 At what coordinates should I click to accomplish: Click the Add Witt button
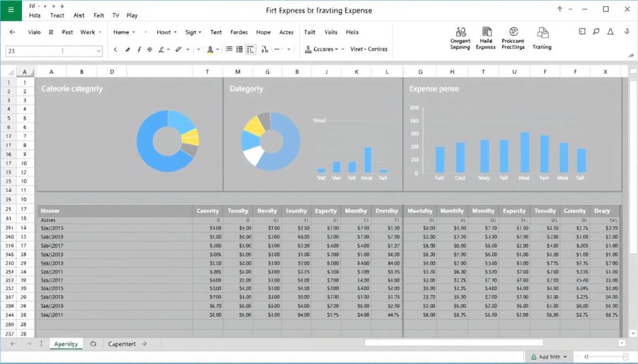coord(548,357)
